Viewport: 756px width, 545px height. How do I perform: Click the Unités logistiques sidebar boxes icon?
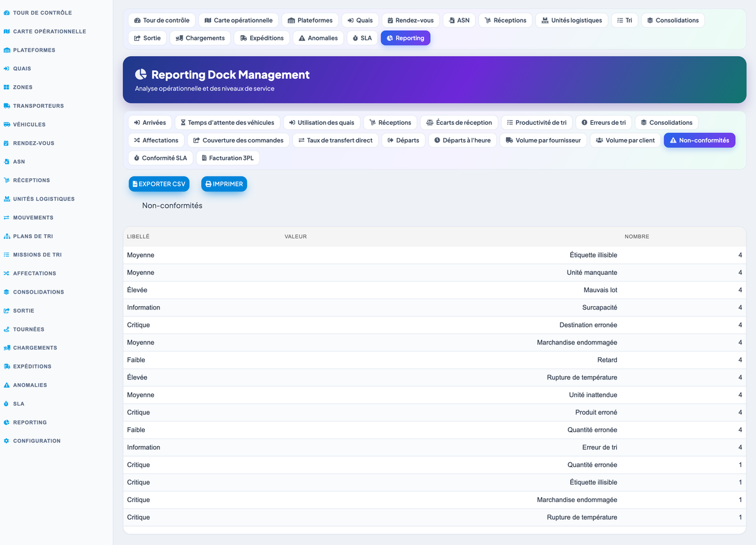6,198
